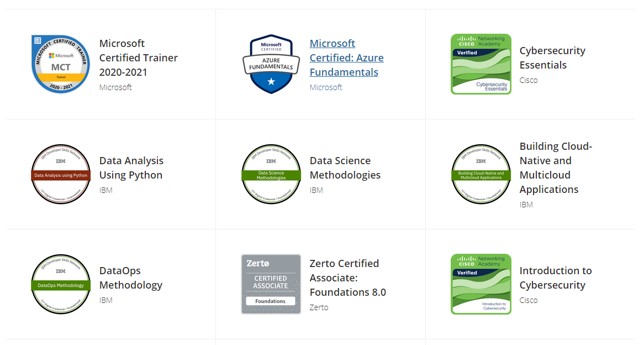Click the Building Cloud-Native and Multicloud badge
644x345 pixels.
[481, 174]
